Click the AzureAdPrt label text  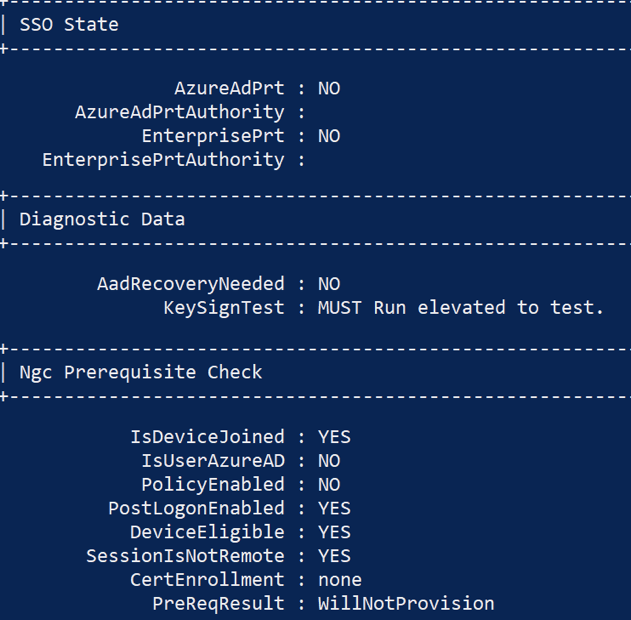(229, 88)
